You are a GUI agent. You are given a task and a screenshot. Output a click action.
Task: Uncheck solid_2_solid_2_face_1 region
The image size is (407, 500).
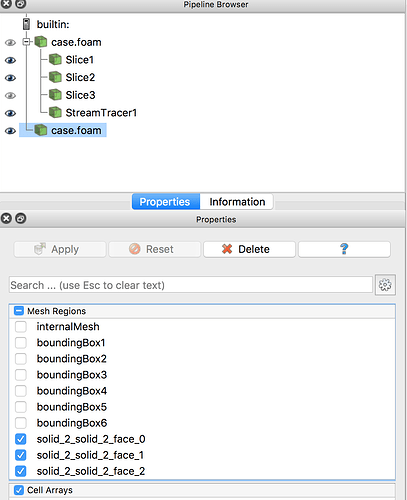pyautogui.click(x=21, y=455)
